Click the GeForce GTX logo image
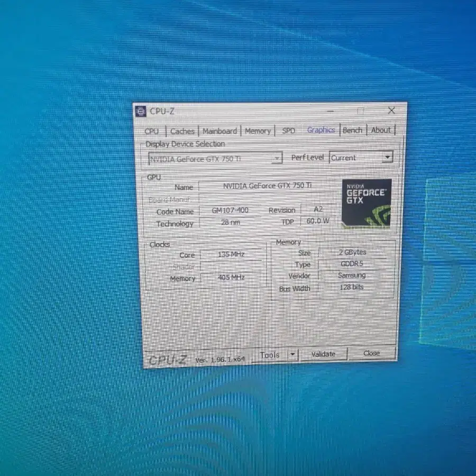The width and height of the screenshot is (476, 476). (367, 203)
